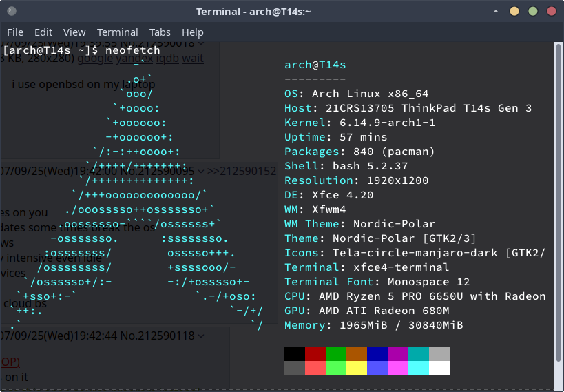Click the 'CPU: AMD Ryzen 5 PRO 6650U' line
Screen dimensions: 564x392
[x=415, y=296]
